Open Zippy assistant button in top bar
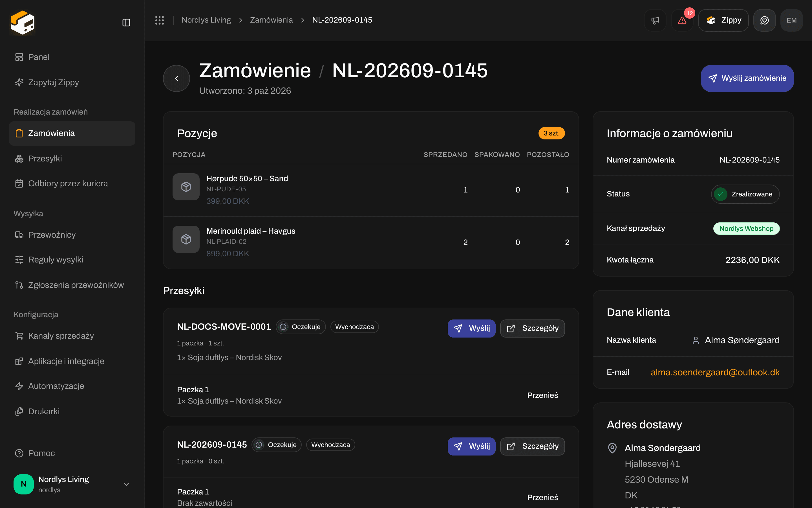Viewport: 812px width, 508px height. pos(723,20)
